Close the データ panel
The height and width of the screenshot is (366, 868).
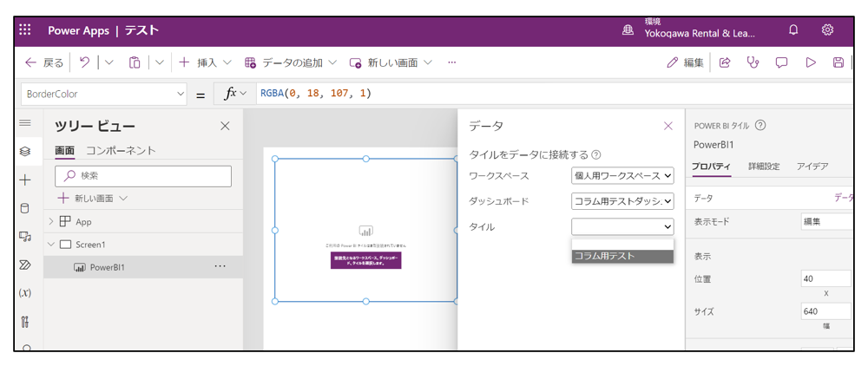[x=668, y=126]
